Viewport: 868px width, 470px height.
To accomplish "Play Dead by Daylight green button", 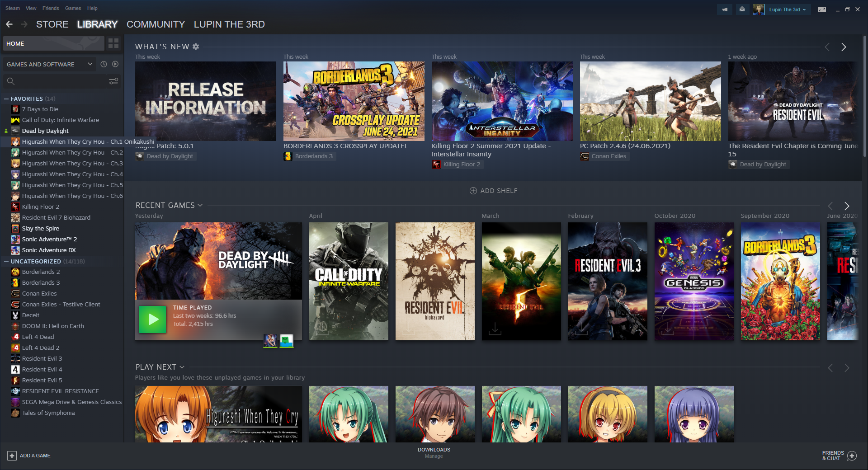I will 153,320.
